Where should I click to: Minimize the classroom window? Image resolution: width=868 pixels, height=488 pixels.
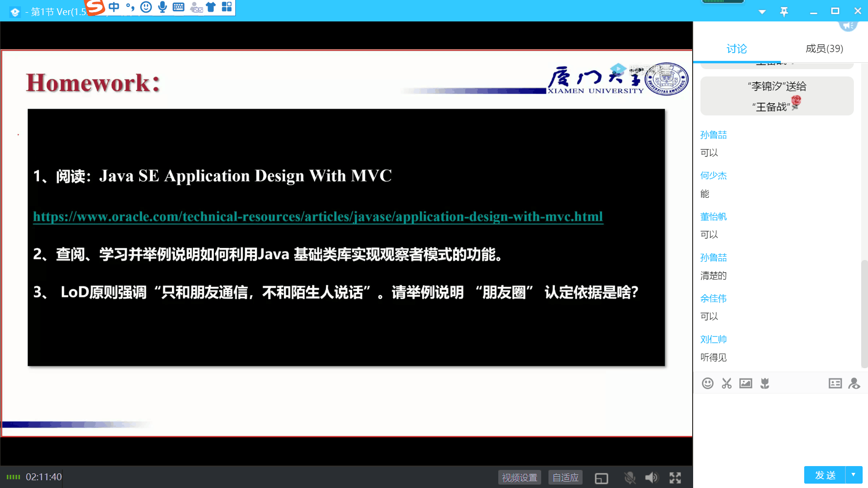pos(813,13)
